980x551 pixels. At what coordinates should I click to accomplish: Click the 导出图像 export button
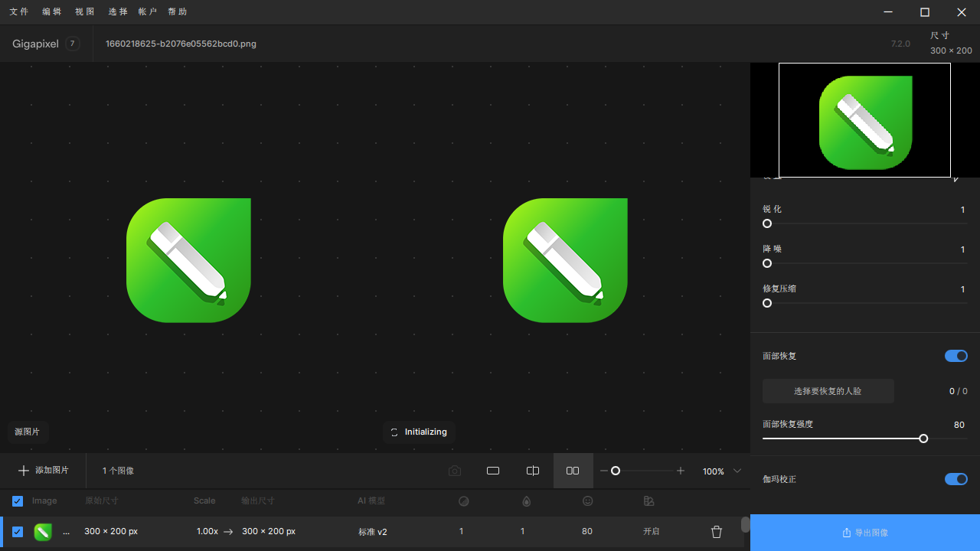tap(864, 533)
